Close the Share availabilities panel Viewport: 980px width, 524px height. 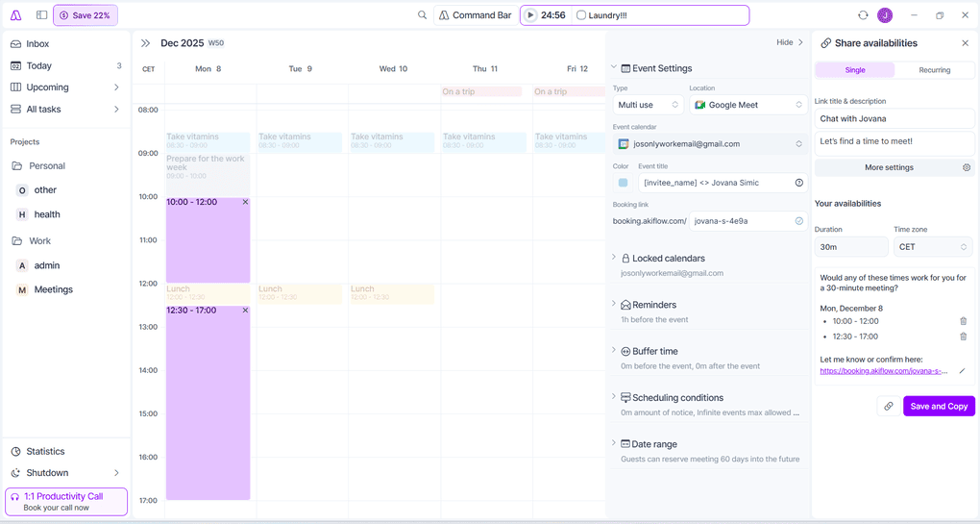pos(965,43)
